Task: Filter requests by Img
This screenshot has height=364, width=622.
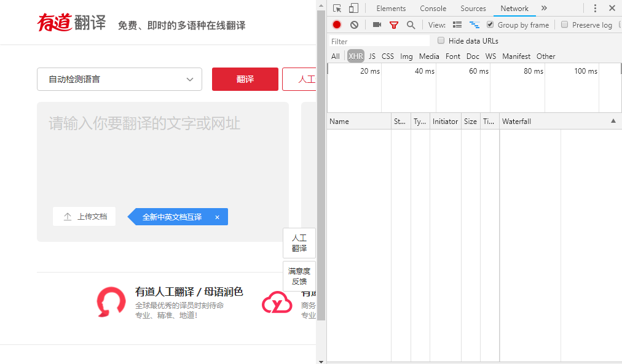Action: [406, 56]
